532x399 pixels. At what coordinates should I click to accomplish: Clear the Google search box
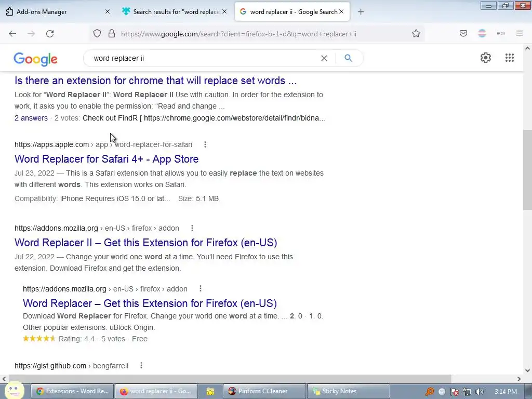(x=324, y=58)
